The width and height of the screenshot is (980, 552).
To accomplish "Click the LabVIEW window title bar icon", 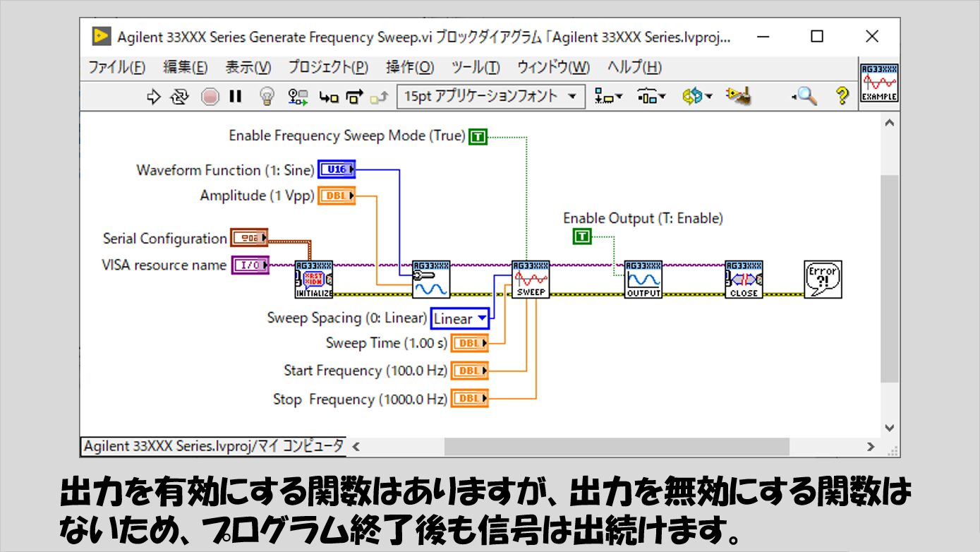I will coord(101,37).
